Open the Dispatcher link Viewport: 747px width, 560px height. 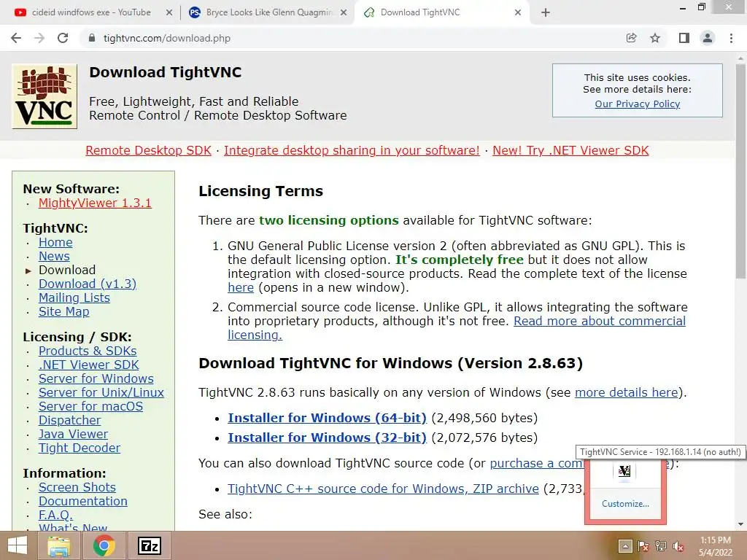[69, 420]
